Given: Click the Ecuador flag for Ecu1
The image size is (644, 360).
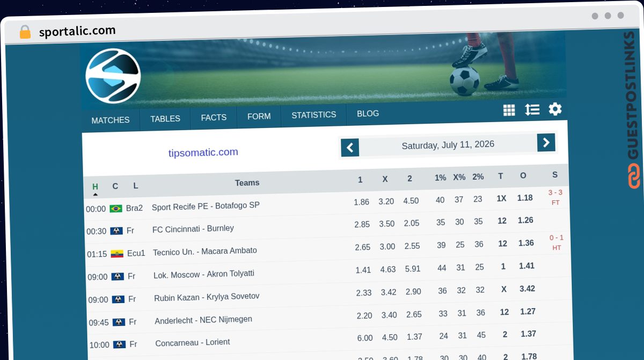Looking at the screenshot, I should [117, 254].
